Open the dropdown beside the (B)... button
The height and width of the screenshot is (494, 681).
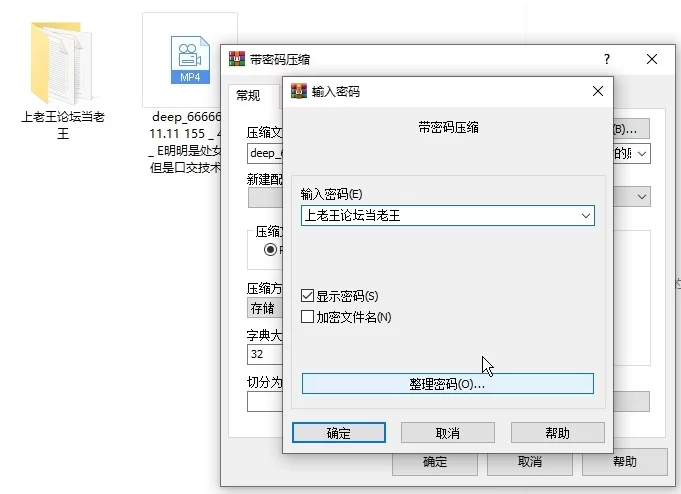pyautogui.click(x=642, y=154)
